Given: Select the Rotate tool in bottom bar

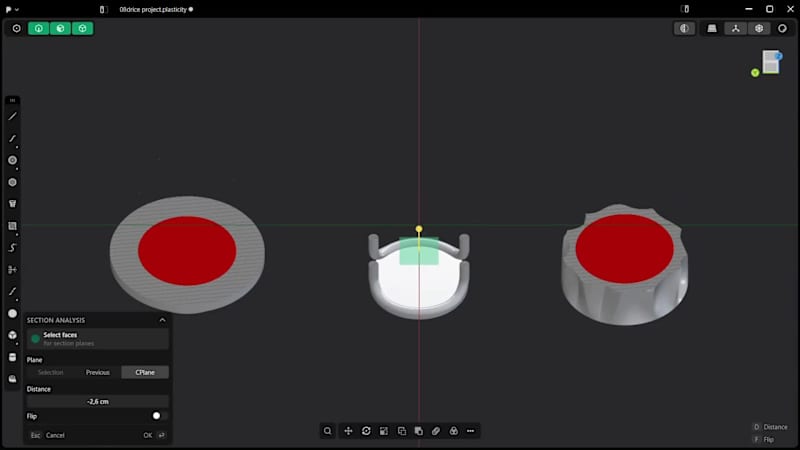Looking at the screenshot, I should point(366,431).
